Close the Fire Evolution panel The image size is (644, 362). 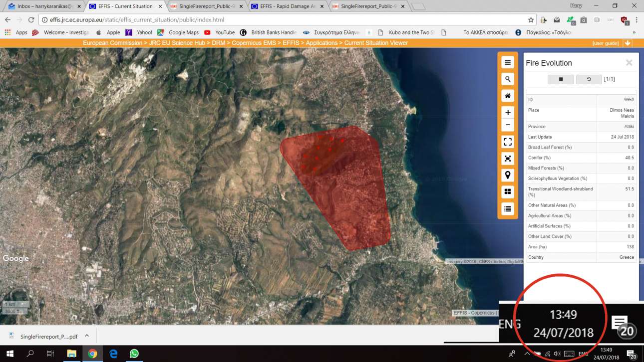(629, 63)
